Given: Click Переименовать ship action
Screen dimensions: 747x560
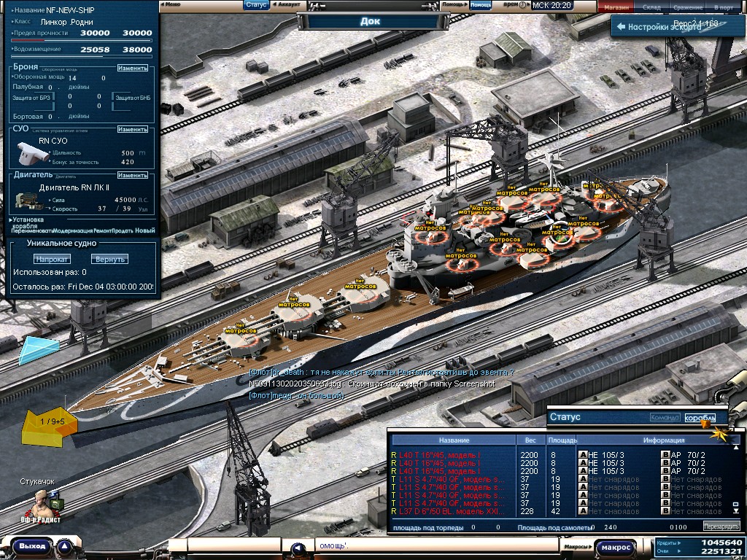Looking at the screenshot, I should click(x=31, y=230).
